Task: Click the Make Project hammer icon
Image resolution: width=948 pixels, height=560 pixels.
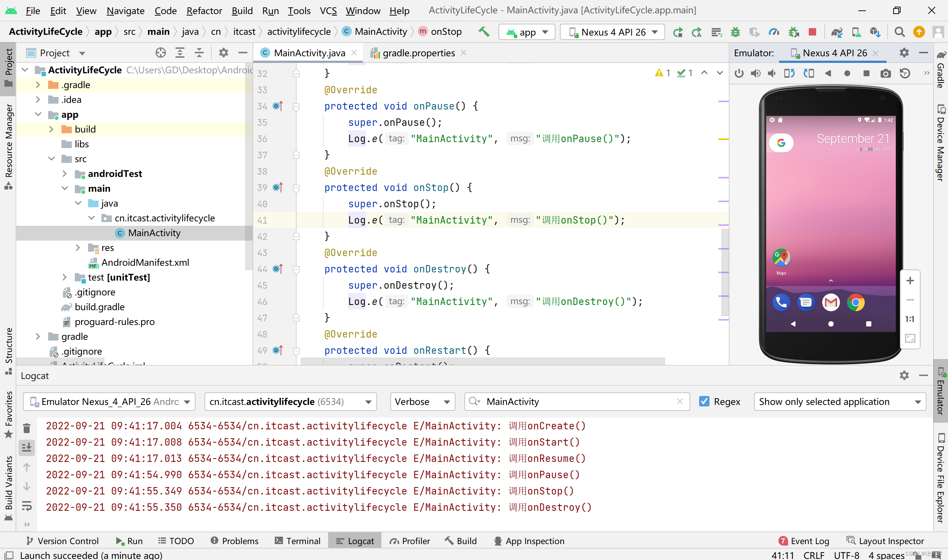Action: tap(484, 32)
